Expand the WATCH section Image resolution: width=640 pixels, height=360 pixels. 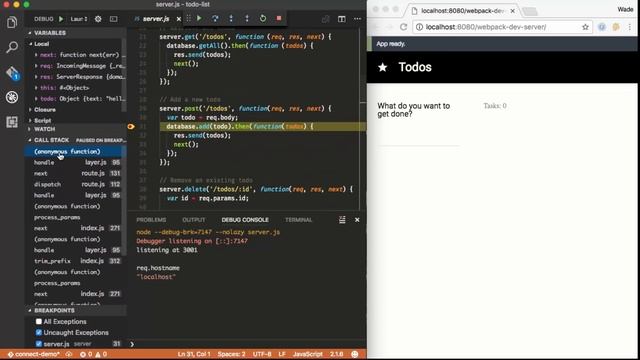click(44, 129)
